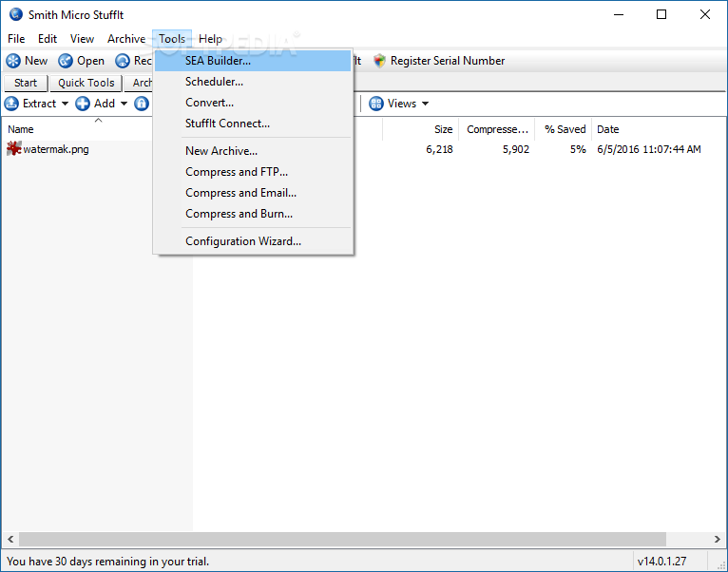Close the Tools menu in menu bar
The image size is (728, 572).
tap(172, 39)
